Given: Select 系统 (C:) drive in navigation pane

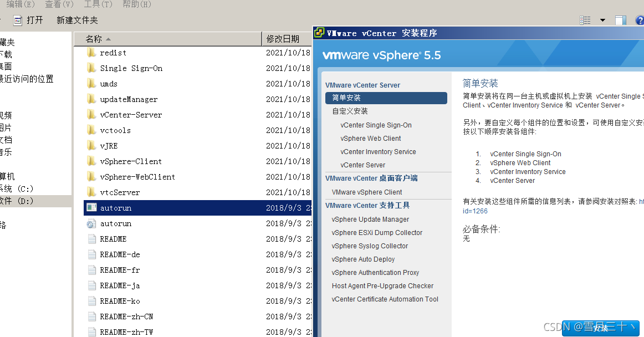Looking at the screenshot, I should (x=17, y=188).
